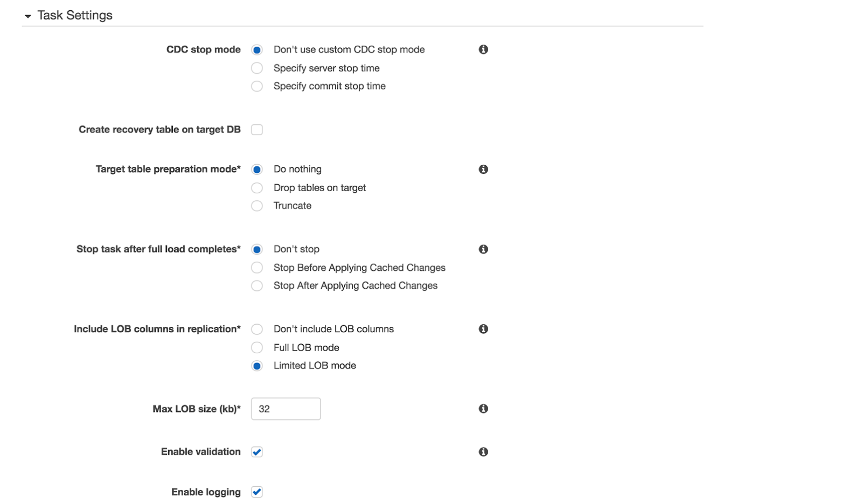Screen dimensions: 862x504
Task: Show info for Include LOB columns in replication
Action: click(483, 329)
